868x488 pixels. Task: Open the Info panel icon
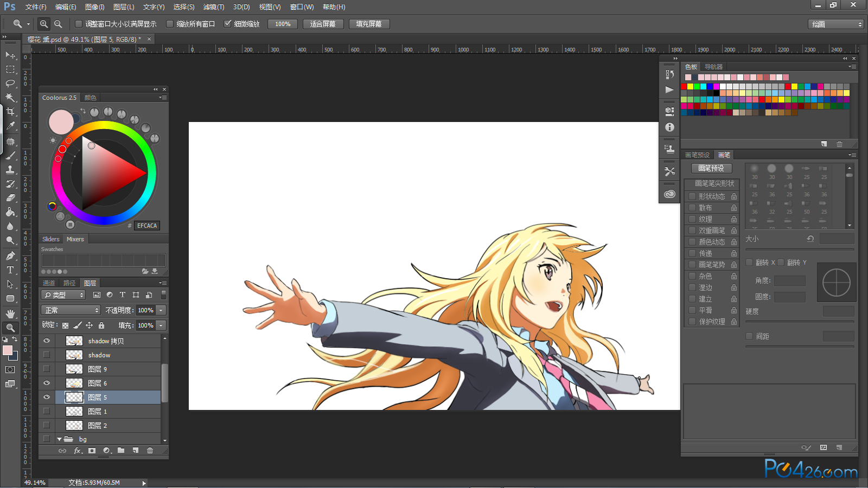(669, 127)
